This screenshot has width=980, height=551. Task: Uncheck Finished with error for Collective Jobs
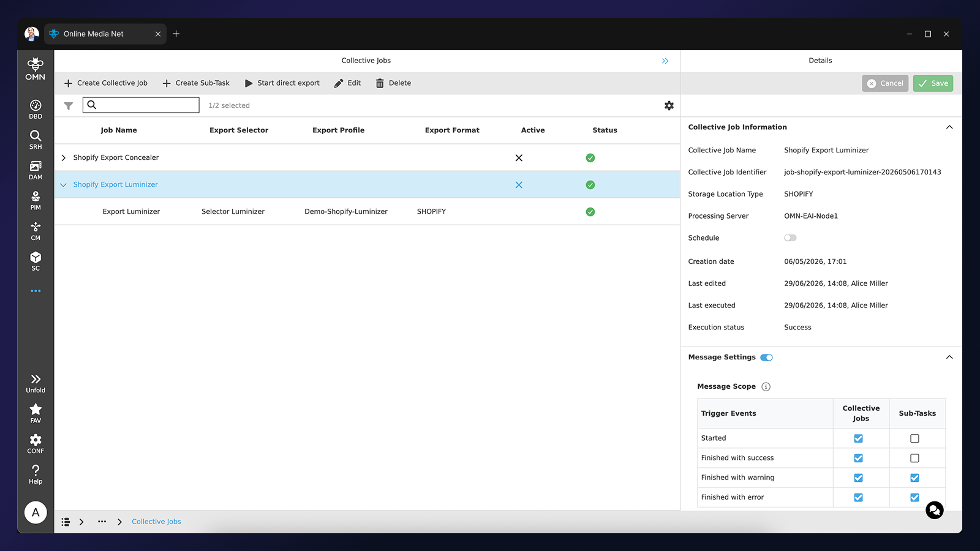pos(858,497)
